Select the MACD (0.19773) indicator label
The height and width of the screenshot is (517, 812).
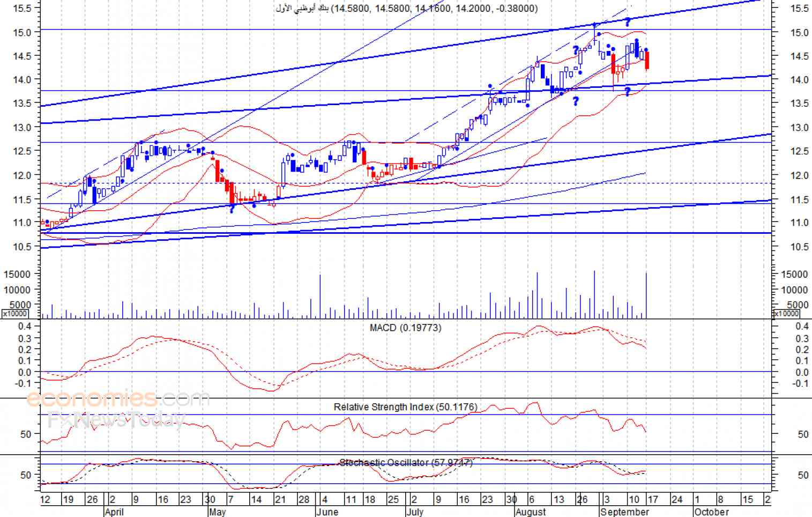(x=406, y=328)
